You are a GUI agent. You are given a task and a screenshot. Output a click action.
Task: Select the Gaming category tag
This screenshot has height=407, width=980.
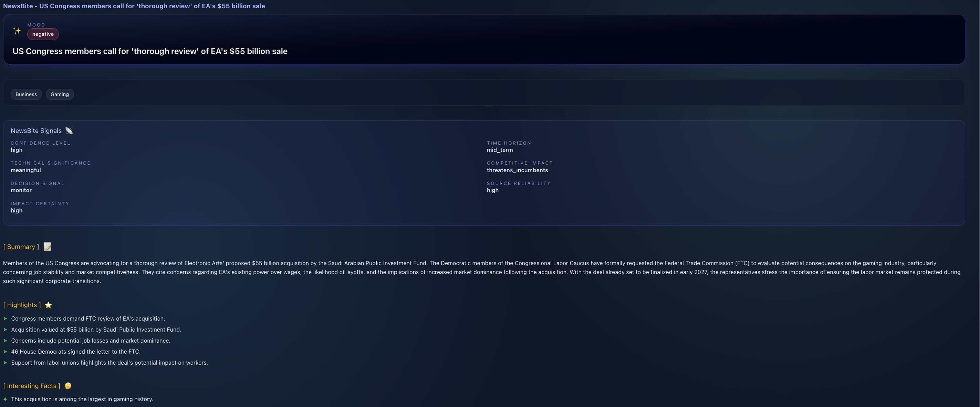pos(60,94)
